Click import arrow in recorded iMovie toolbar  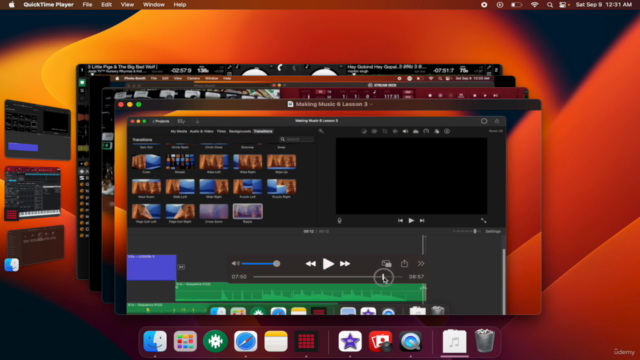coord(198,121)
